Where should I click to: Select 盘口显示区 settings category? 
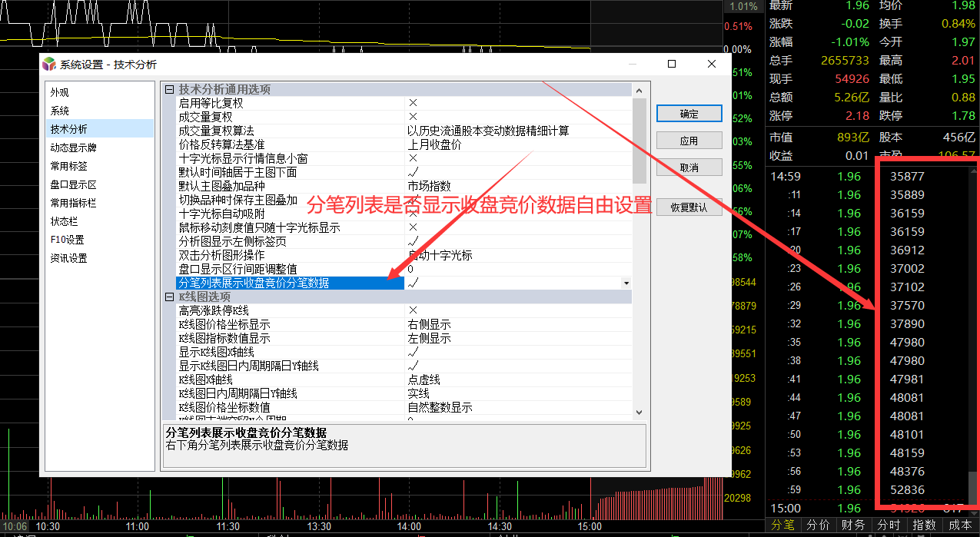pos(99,184)
